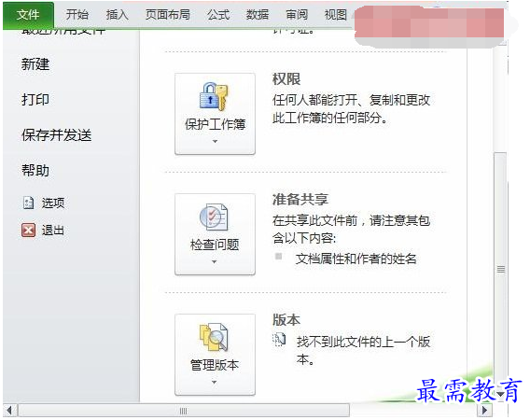Switch to the 审阅 ribbon tab
Screen dimensions: 530x420
pyautogui.click(x=297, y=15)
